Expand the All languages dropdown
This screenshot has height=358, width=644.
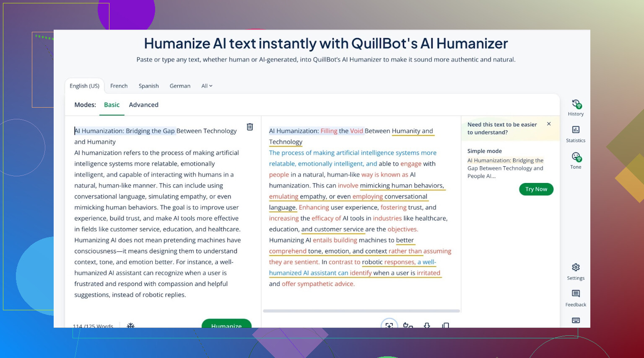(207, 86)
